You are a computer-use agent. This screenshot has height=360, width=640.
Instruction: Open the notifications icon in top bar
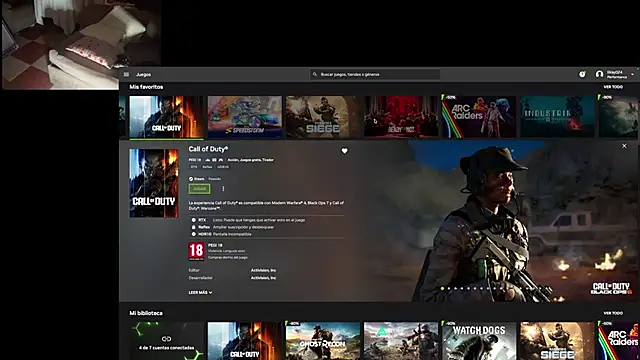pos(582,74)
